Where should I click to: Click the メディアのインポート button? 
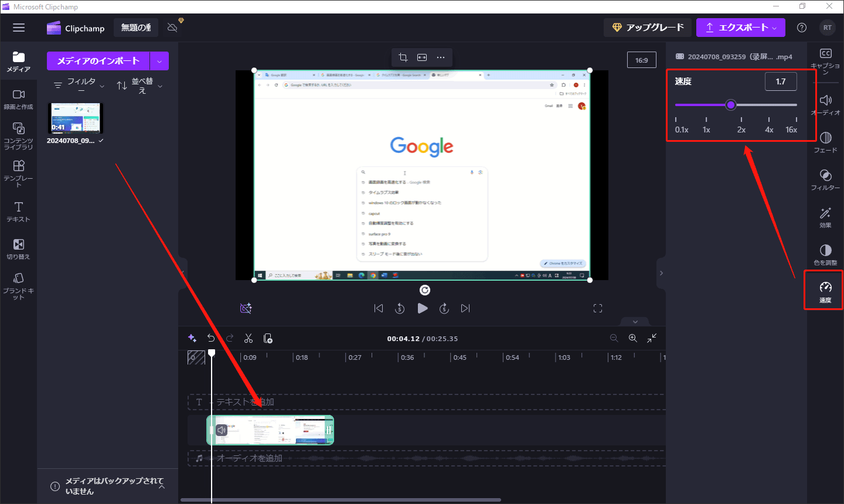(98, 61)
